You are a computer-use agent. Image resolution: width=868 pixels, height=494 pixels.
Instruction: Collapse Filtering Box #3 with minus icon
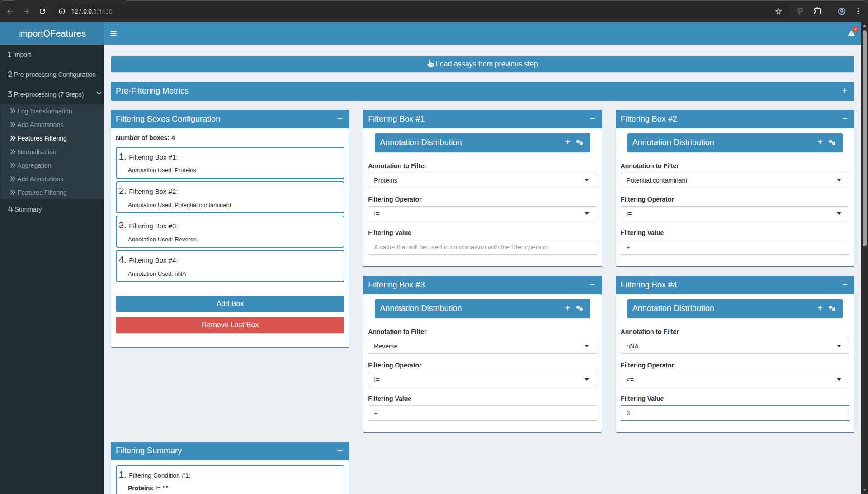click(x=592, y=285)
